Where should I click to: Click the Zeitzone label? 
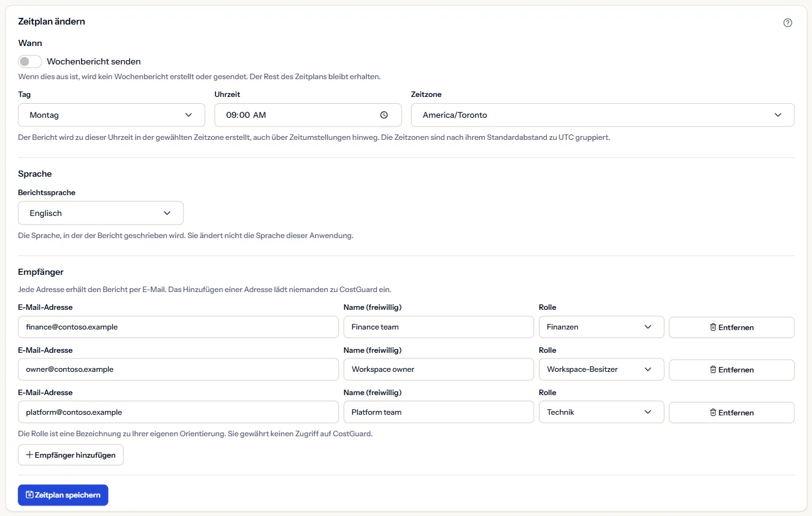(x=426, y=94)
